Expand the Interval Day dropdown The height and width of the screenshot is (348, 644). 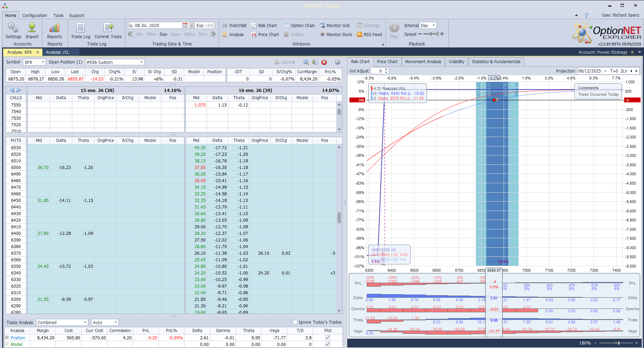click(434, 26)
